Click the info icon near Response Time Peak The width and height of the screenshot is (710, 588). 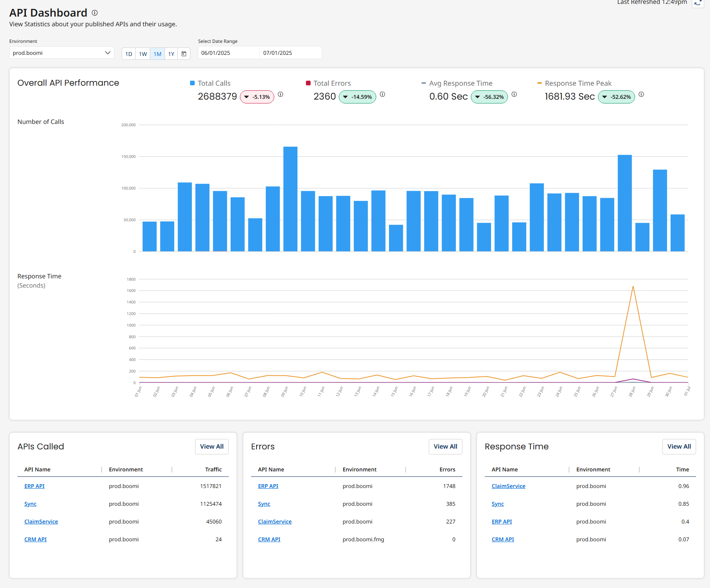coord(642,94)
